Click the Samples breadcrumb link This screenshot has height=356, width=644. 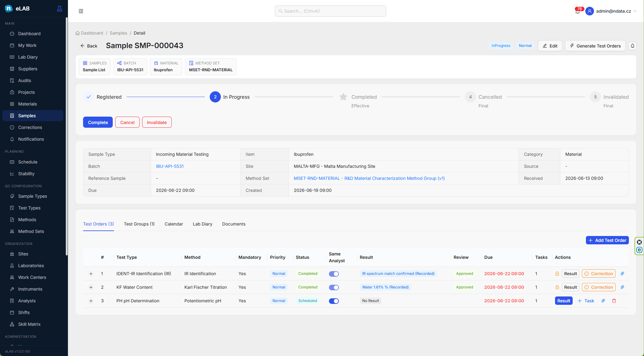118,33
